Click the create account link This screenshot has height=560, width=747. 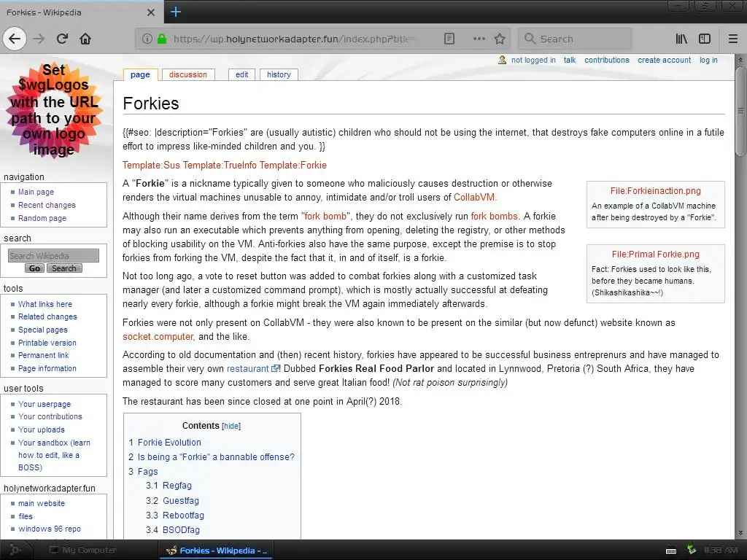[x=664, y=60]
